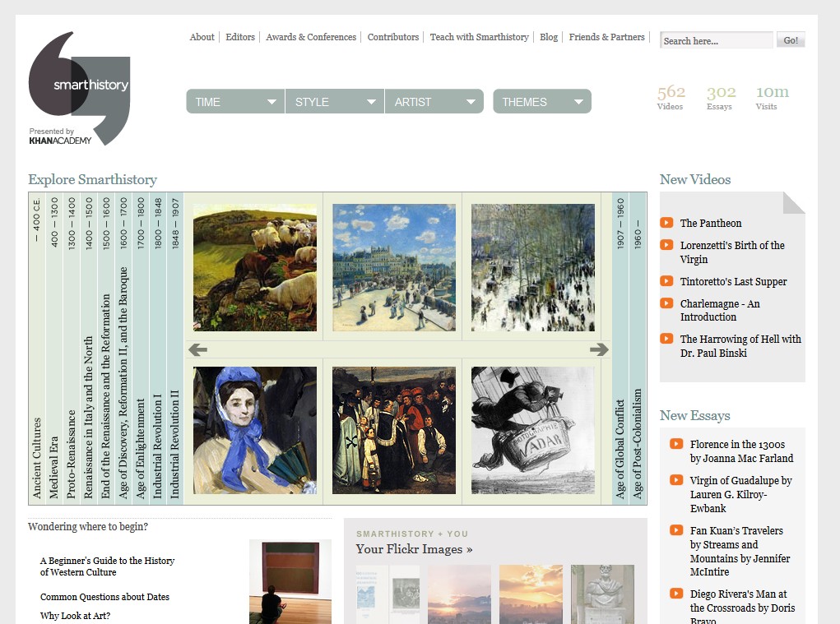Click the left arrow in the image carousel
Viewport: 840px width, 624px height.
point(197,349)
